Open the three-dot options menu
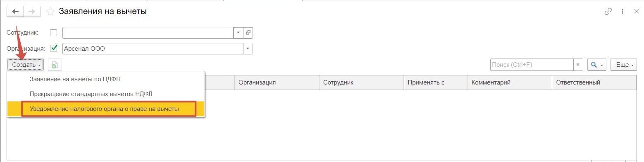Viewport: 644px width, 162px height. (622, 12)
